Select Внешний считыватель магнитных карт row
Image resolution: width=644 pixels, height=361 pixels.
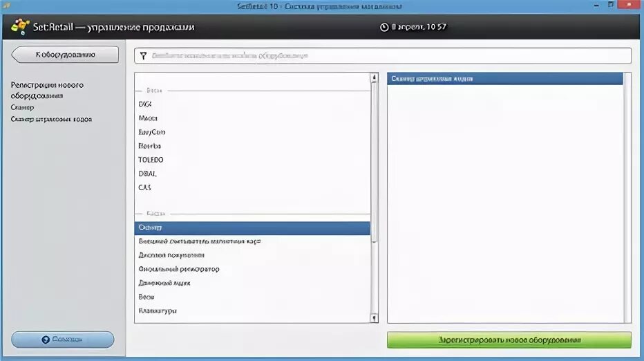(x=252, y=241)
